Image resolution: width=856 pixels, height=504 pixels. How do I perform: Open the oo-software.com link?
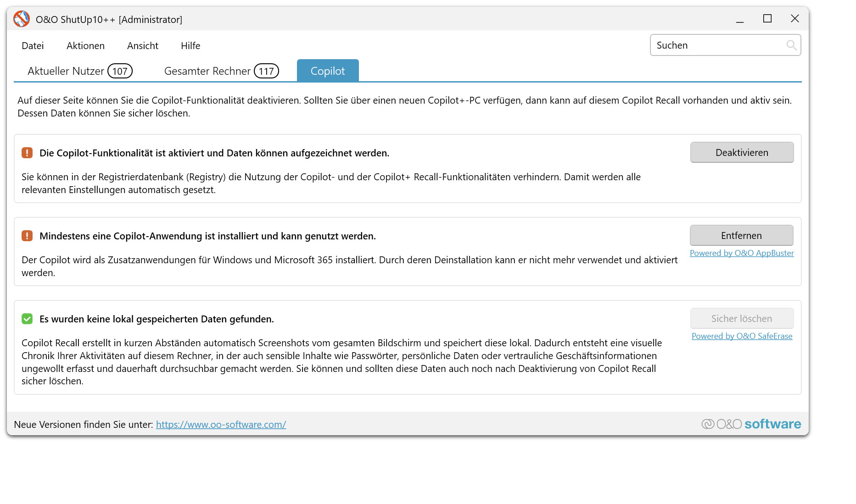pyautogui.click(x=221, y=424)
